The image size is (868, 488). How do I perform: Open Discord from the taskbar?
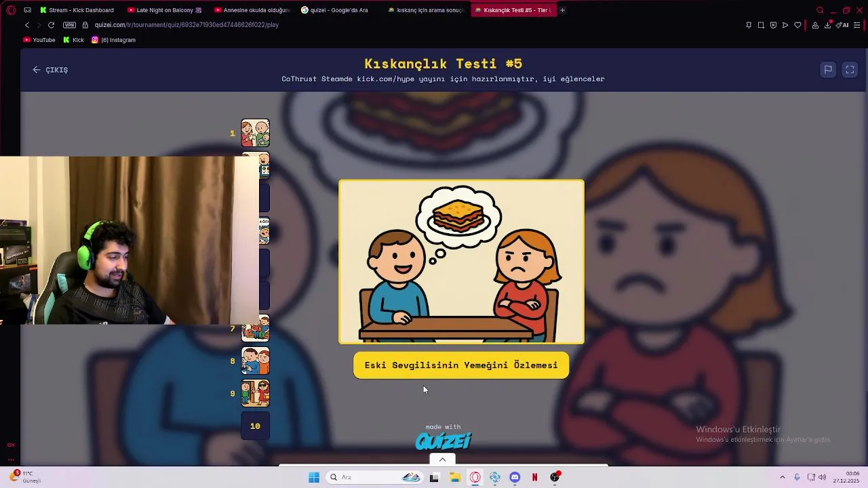tap(515, 478)
